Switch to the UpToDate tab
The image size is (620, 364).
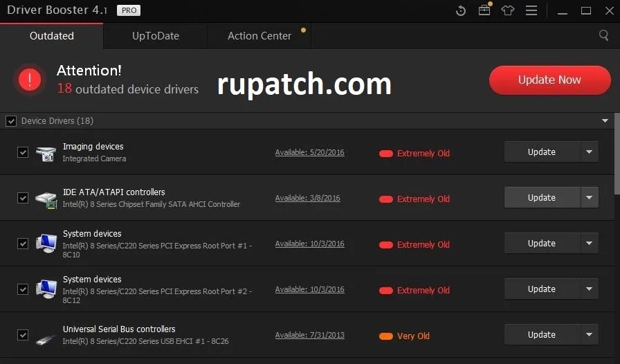click(x=156, y=36)
